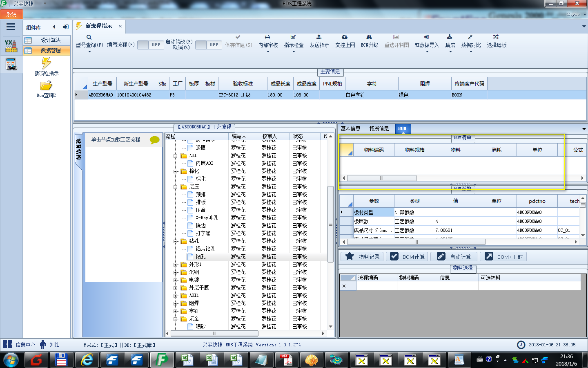Select the 内层AOI tree item
Viewport: 588px width, 368px height.
pos(204,164)
